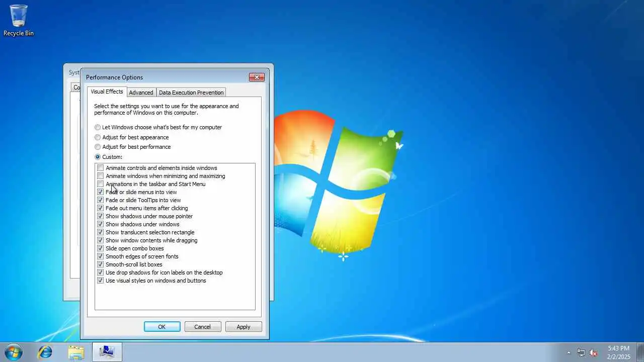Enable Animate controls and elements inside windows
Viewport: 644px width, 362px height.
coord(100,168)
